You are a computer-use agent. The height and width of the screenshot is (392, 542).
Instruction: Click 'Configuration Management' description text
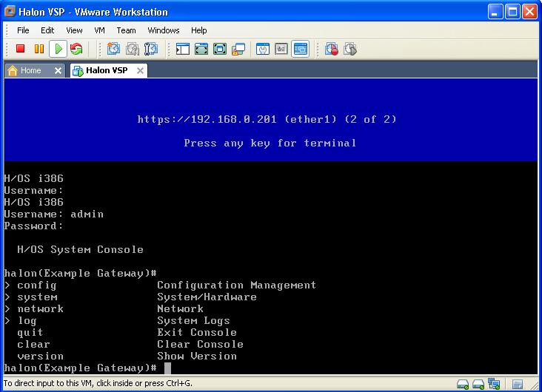click(236, 285)
